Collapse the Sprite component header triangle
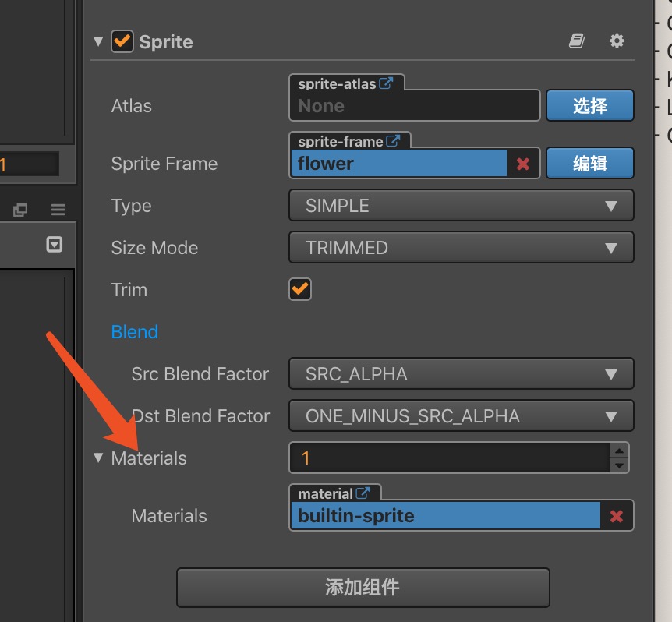This screenshot has width=672, height=622. click(97, 41)
